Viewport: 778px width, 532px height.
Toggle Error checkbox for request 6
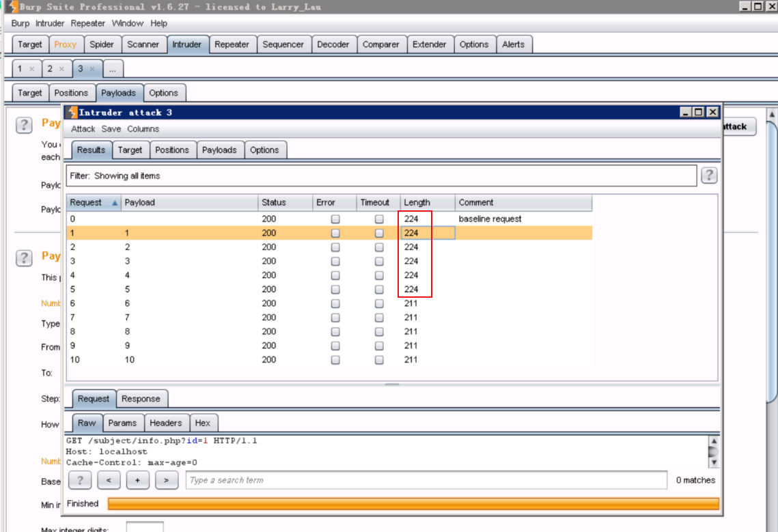(x=335, y=303)
